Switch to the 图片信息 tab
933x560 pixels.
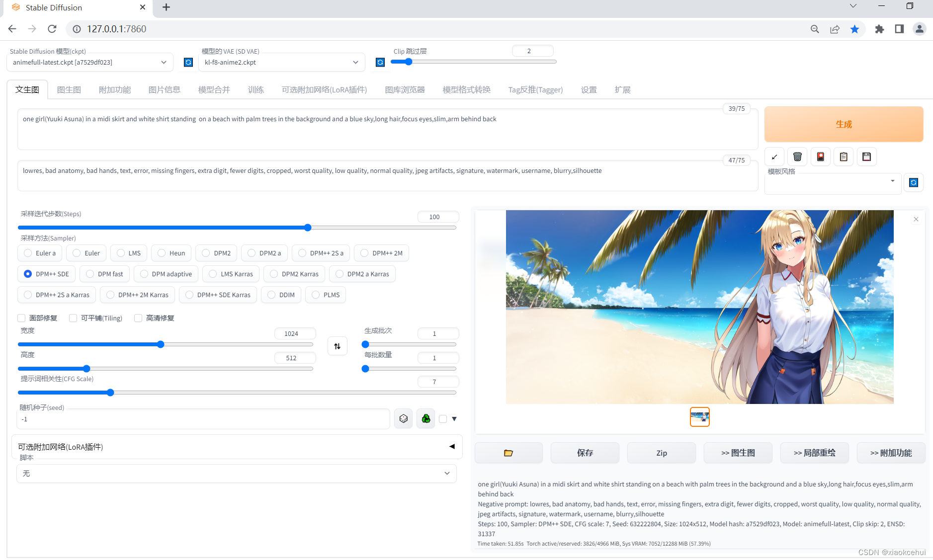pos(165,89)
